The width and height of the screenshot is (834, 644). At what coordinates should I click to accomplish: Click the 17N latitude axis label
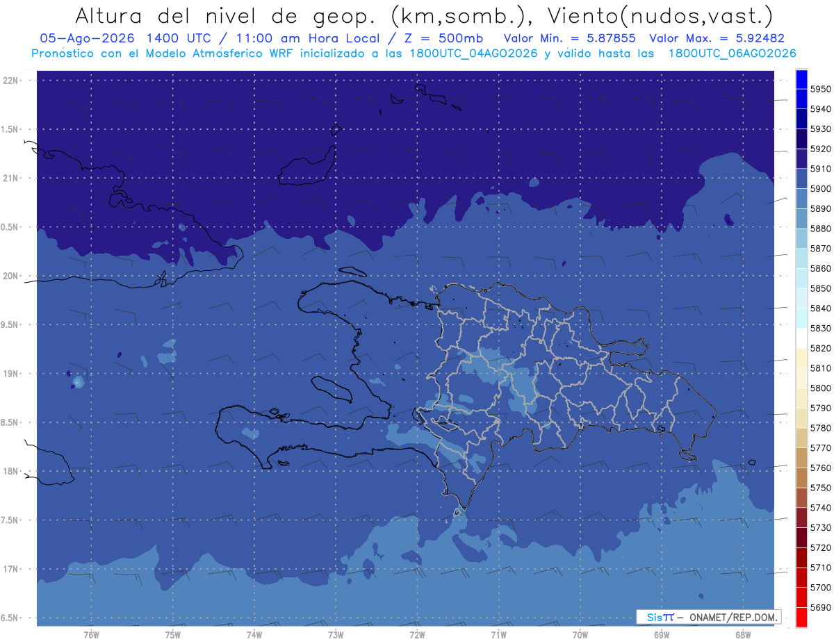coord(11,569)
